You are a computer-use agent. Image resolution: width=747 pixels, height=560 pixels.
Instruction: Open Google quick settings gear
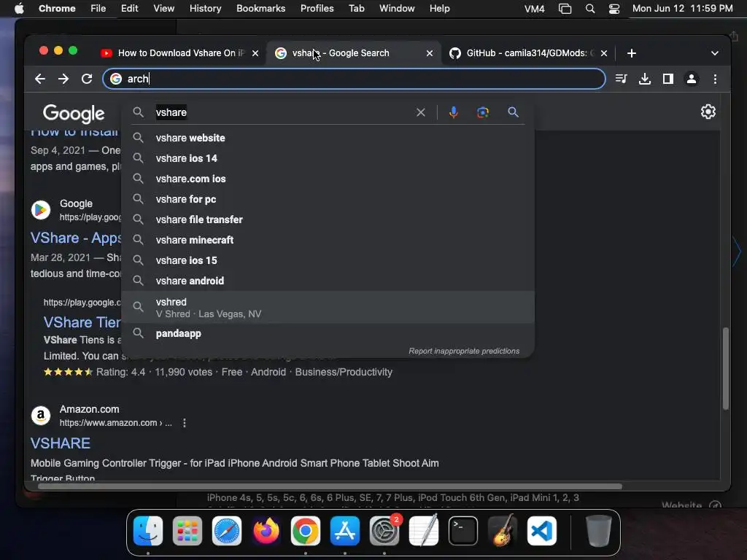tap(708, 112)
